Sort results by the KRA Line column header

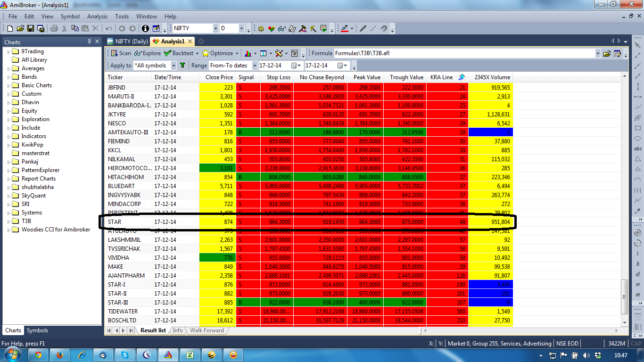[x=447, y=77]
